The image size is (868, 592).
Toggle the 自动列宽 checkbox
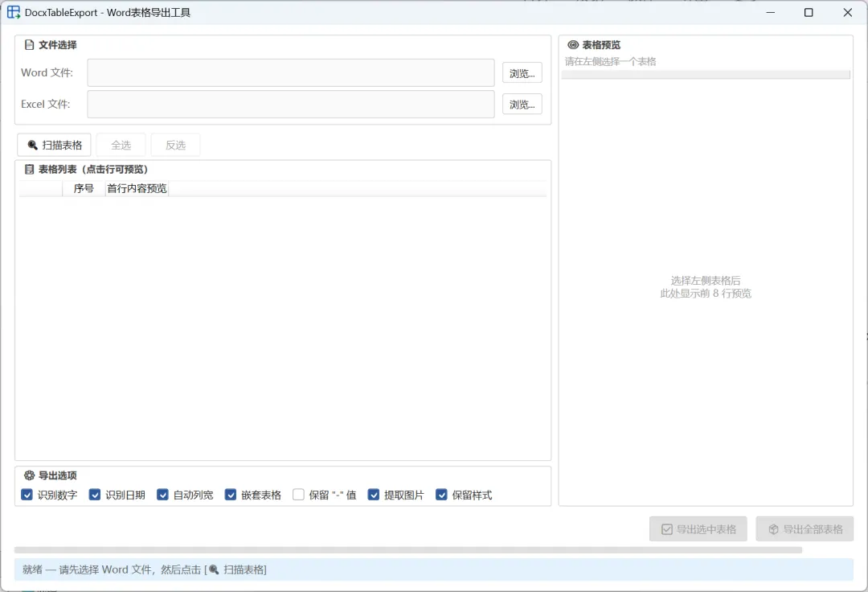click(162, 495)
